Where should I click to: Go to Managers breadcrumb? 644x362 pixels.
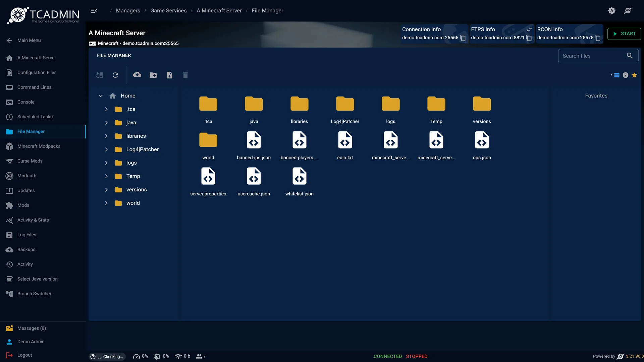[128, 11]
